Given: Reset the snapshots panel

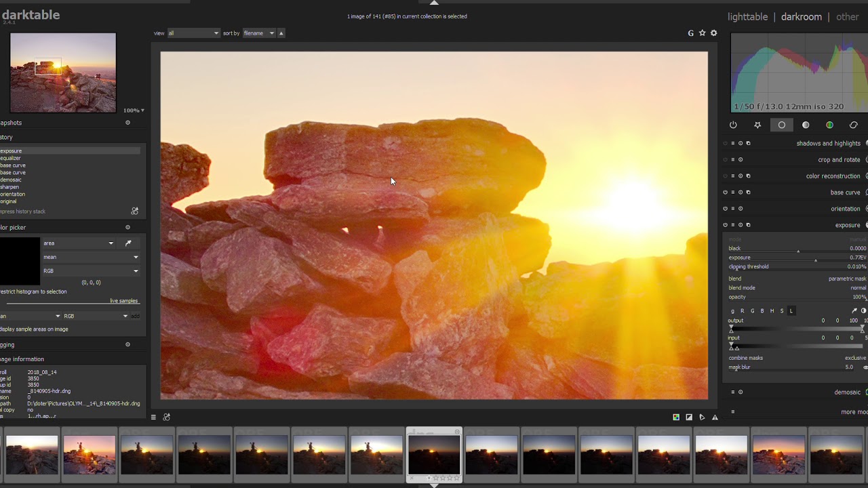Looking at the screenshot, I should click(x=127, y=123).
